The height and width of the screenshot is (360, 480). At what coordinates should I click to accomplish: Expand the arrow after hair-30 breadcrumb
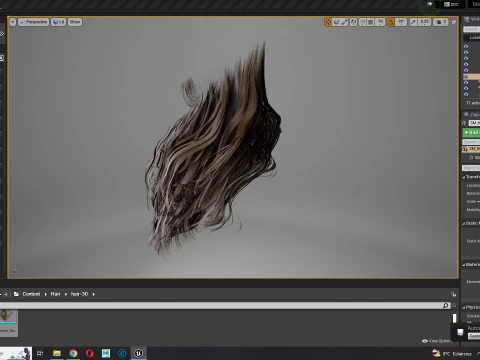[94, 294]
